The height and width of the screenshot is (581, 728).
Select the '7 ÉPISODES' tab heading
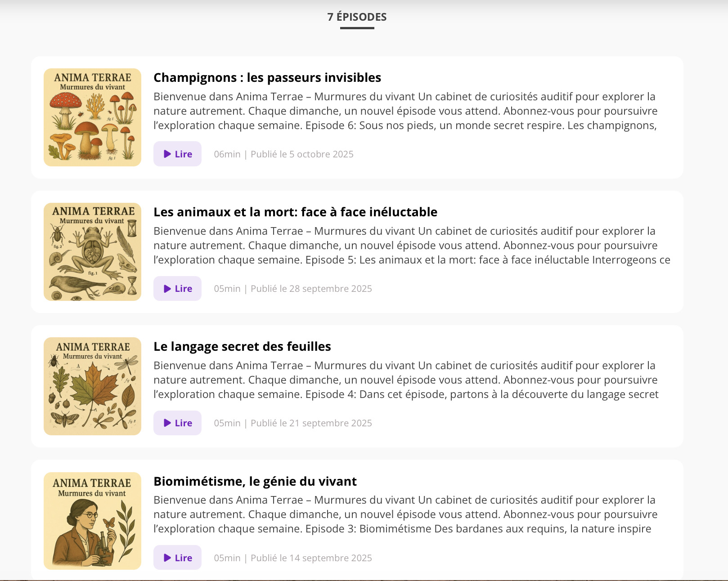click(357, 17)
